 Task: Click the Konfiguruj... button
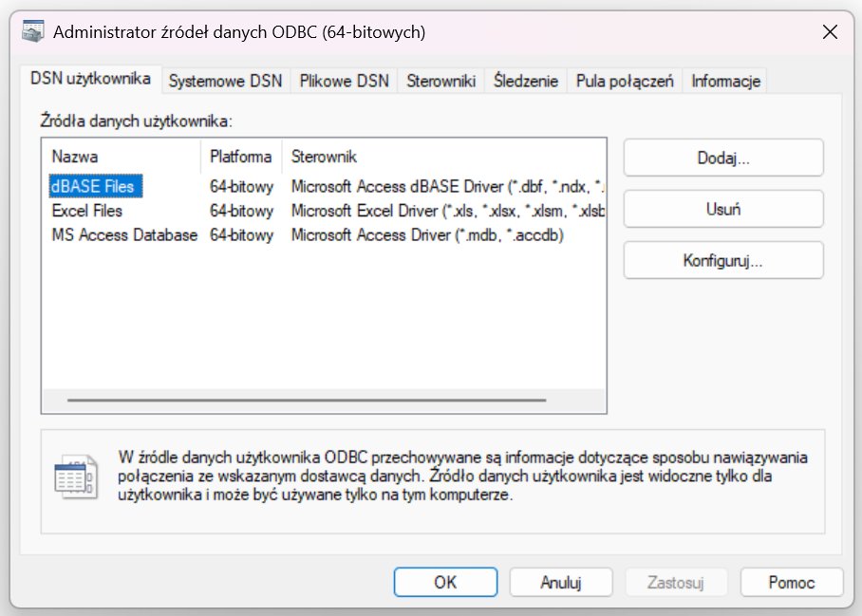(722, 260)
